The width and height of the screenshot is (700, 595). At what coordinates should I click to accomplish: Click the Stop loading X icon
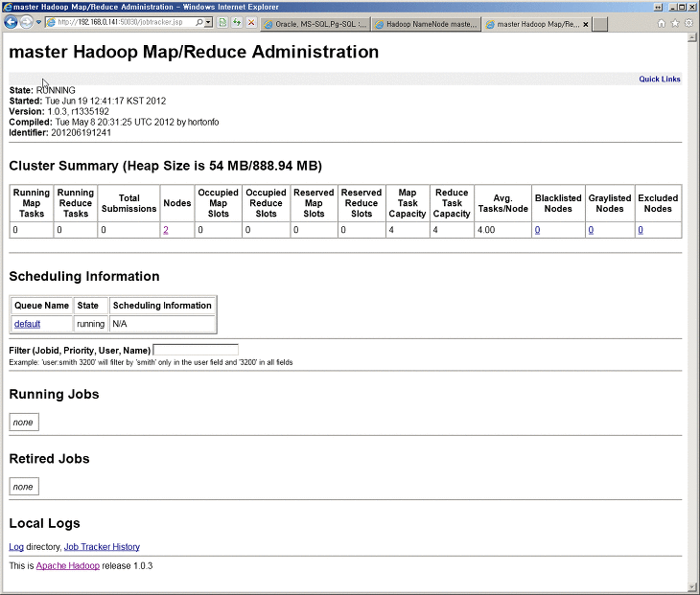coord(251,22)
